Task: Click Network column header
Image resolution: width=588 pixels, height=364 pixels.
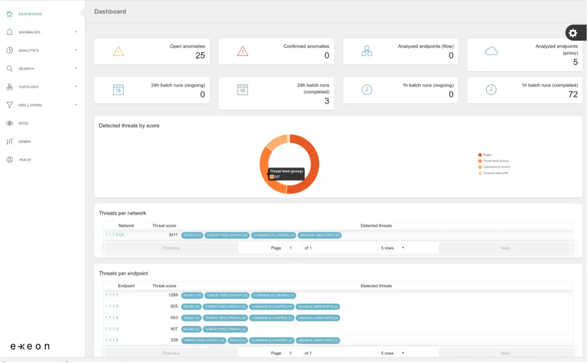Action: click(x=126, y=226)
